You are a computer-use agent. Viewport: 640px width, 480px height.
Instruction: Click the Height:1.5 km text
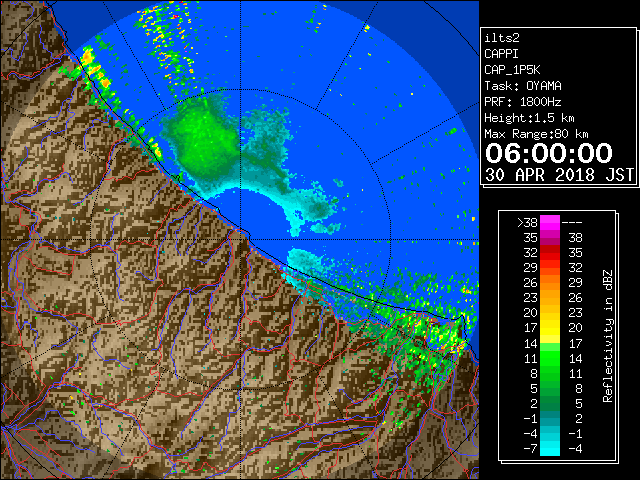tap(529, 118)
